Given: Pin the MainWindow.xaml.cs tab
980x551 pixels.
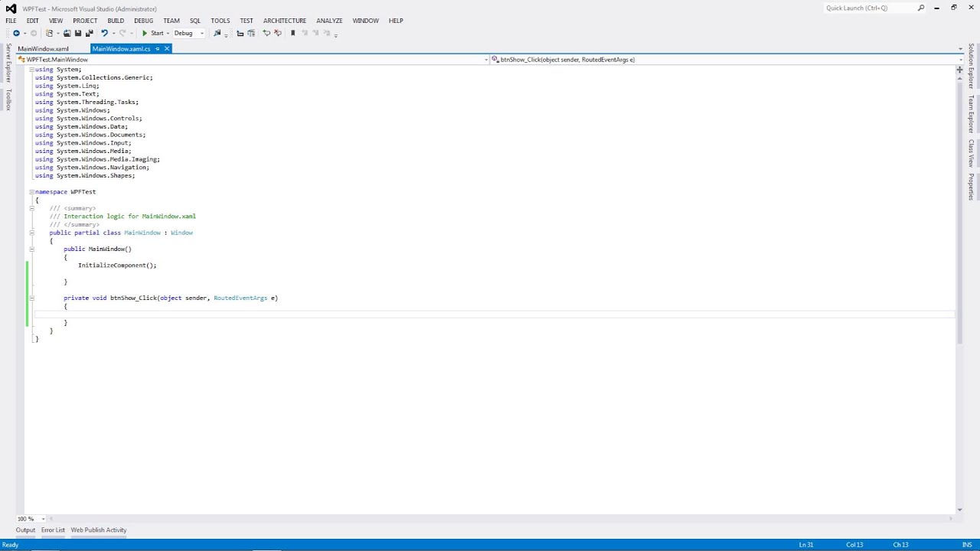Looking at the screenshot, I should coord(158,48).
